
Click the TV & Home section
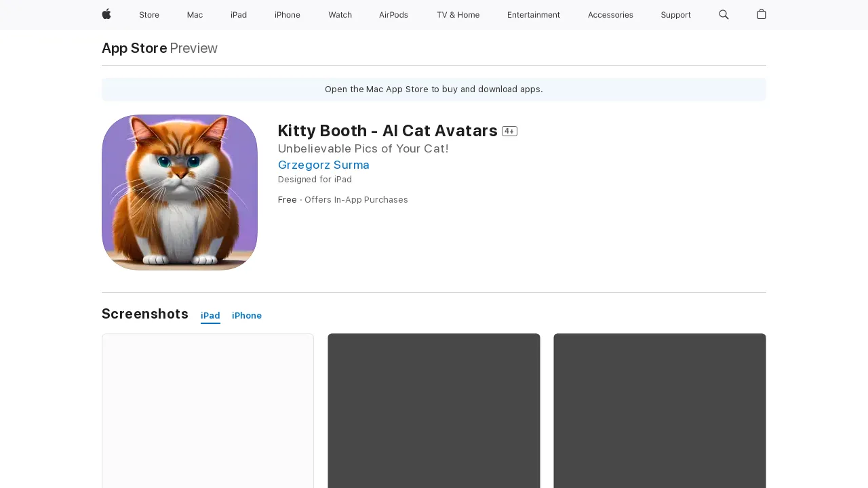tap(458, 15)
